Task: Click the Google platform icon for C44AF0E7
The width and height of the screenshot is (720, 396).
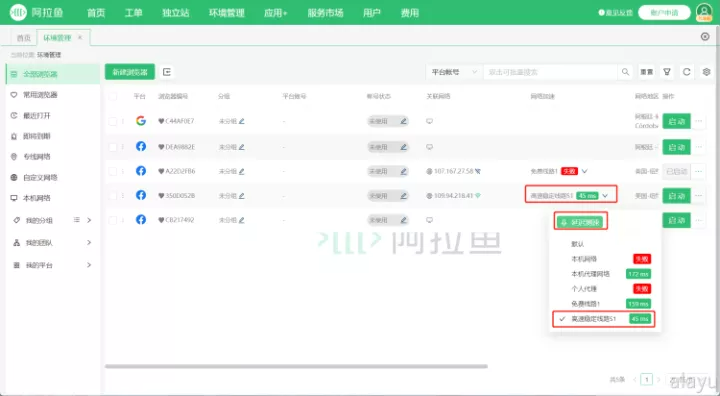Action: click(141, 121)
